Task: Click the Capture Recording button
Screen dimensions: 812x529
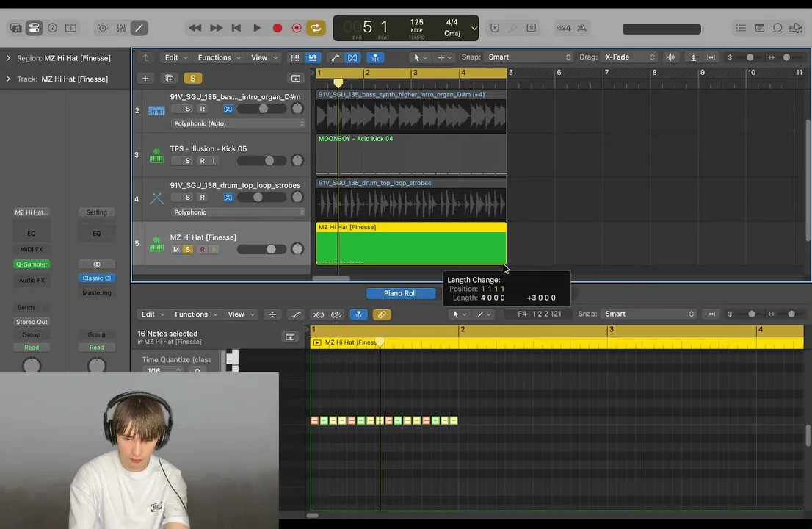Action: click(297, 28)
